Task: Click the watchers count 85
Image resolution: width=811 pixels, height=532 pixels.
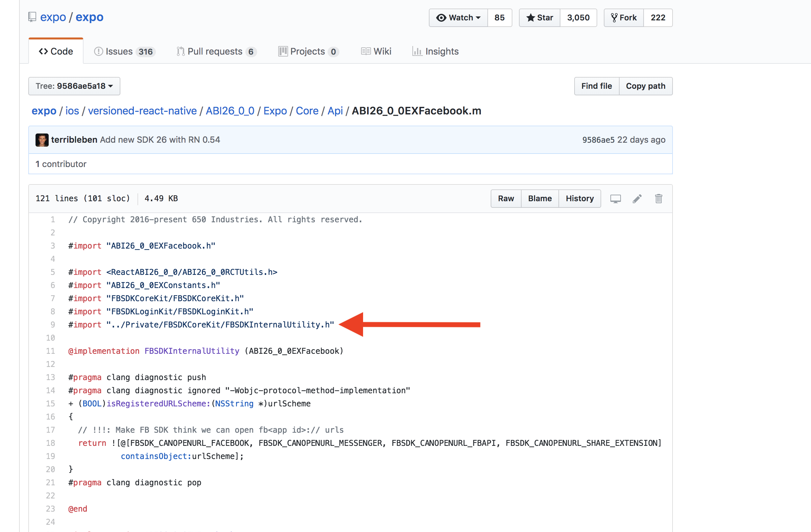Action: pos(500,18)
